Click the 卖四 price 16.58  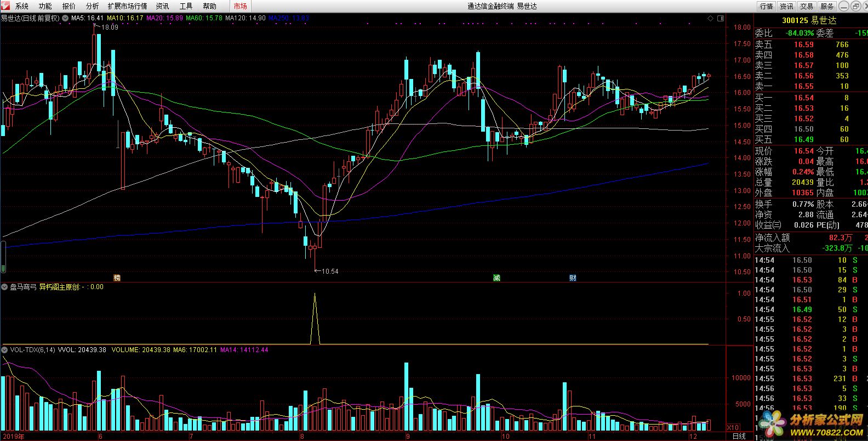(803, 55)
